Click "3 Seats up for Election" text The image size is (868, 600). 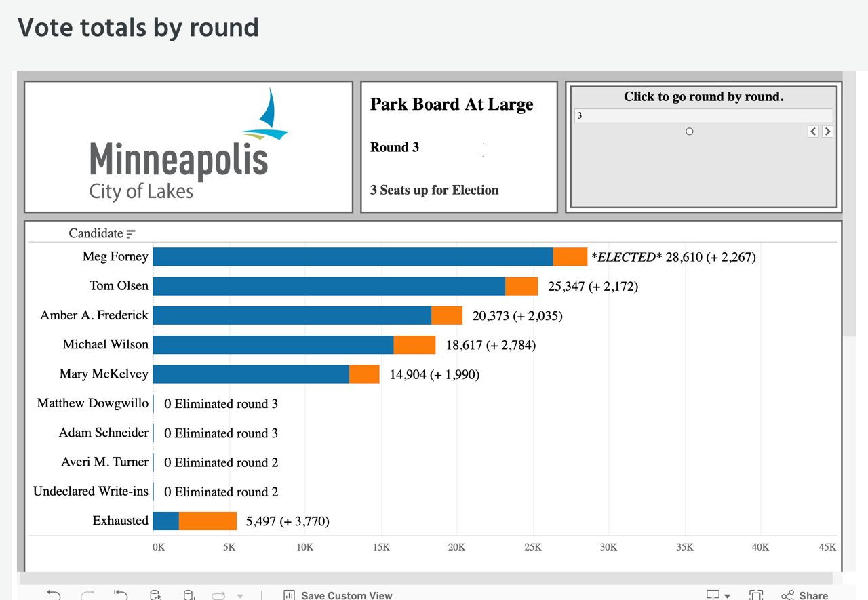click(434, 190)
